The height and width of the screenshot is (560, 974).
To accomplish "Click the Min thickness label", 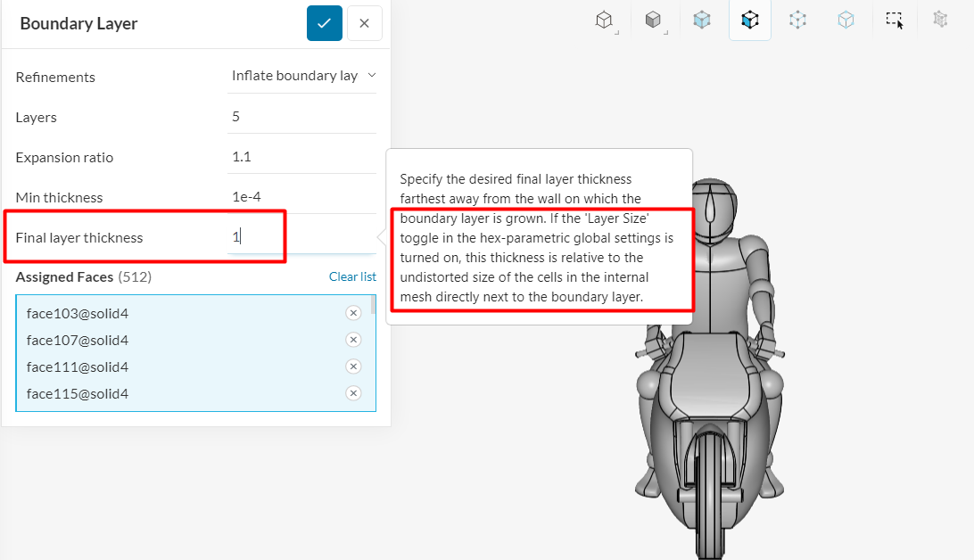I will pos(59,197).
